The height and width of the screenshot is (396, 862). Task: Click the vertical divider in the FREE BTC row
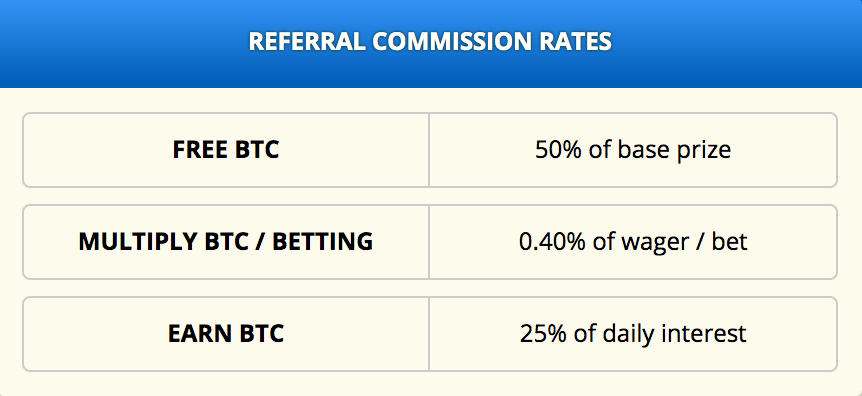click(429, 150)
